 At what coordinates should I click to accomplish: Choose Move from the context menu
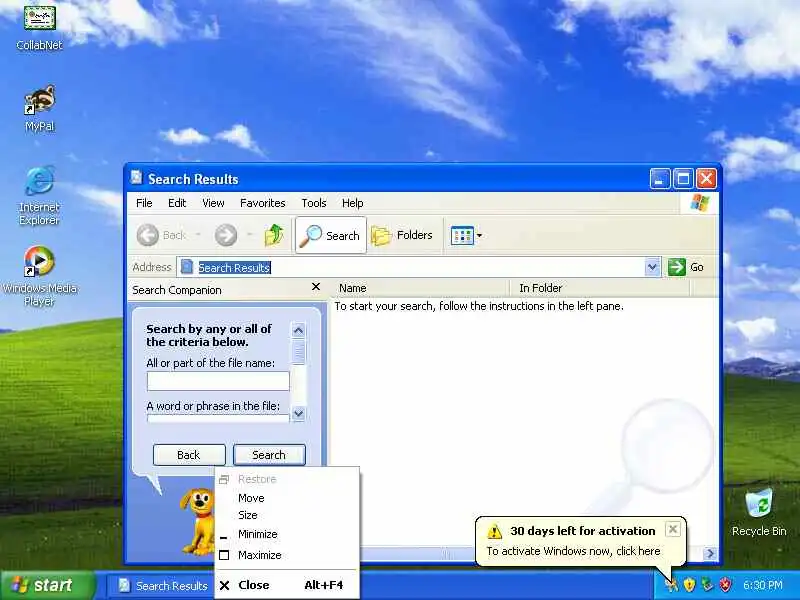(x=287, y=498)
